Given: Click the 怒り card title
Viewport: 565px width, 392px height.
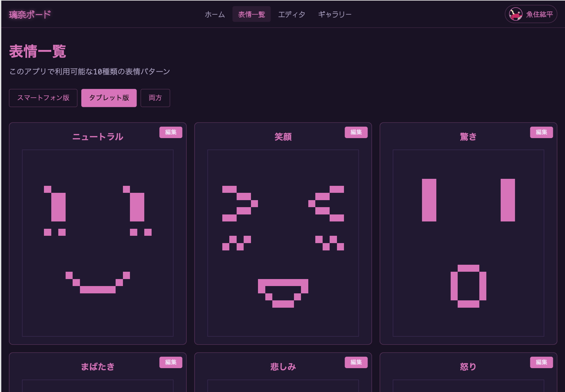Looking at the screenshot, I should pos(468,367).
